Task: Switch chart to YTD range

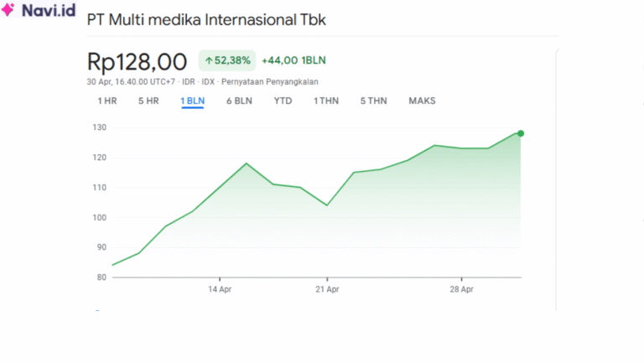Action: click(283, 101)
